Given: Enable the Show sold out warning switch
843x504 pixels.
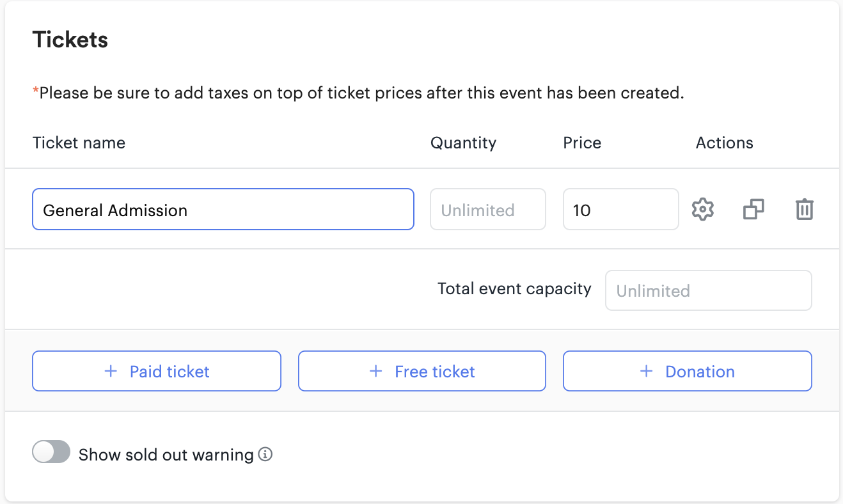Looking at the screenshot, I should coord(51,452).
